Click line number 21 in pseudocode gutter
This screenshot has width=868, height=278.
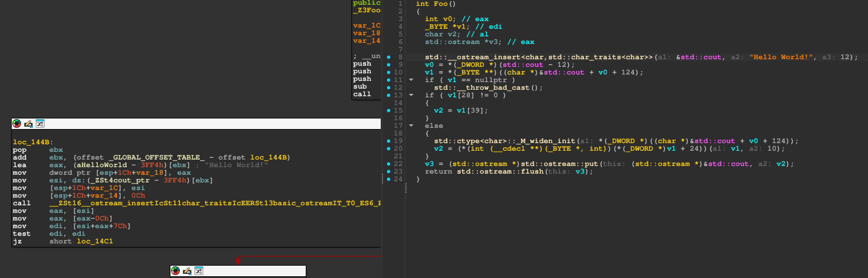coord(399,156)
